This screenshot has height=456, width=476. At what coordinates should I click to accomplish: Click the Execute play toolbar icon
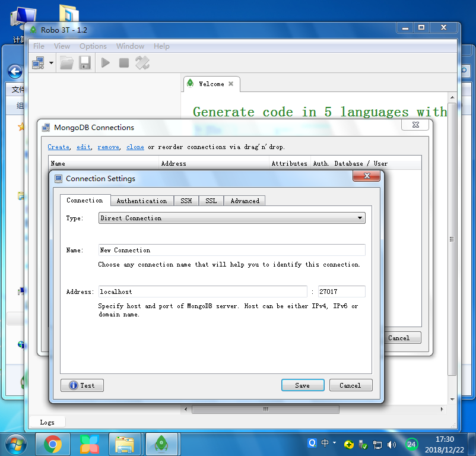[105, 63]
